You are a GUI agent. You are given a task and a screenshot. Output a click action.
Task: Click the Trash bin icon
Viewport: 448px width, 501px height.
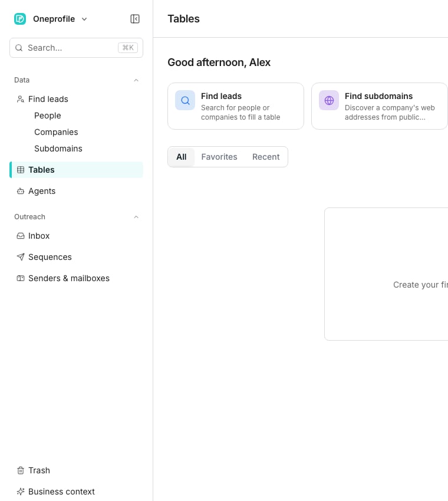click(21, 470)
